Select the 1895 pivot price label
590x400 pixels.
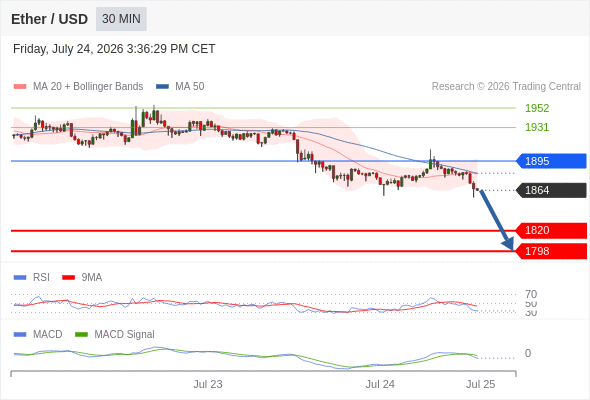[x=551, y=161]
